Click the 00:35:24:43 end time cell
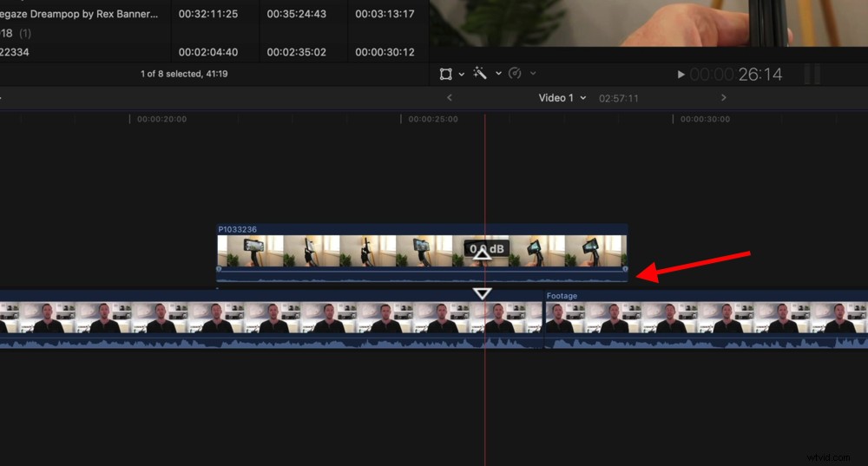 pos(297,14)
